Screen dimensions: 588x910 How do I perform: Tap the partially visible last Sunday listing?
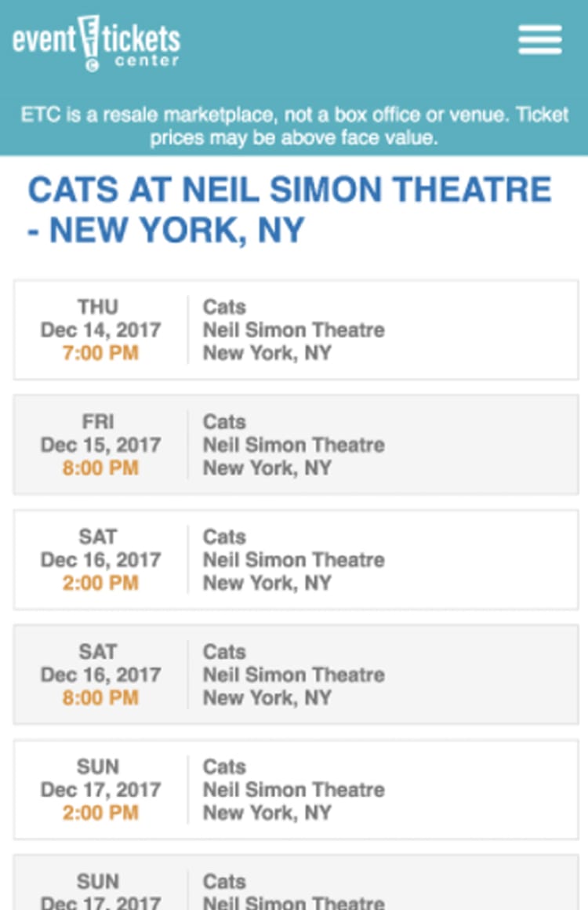(x=296, y=885)
